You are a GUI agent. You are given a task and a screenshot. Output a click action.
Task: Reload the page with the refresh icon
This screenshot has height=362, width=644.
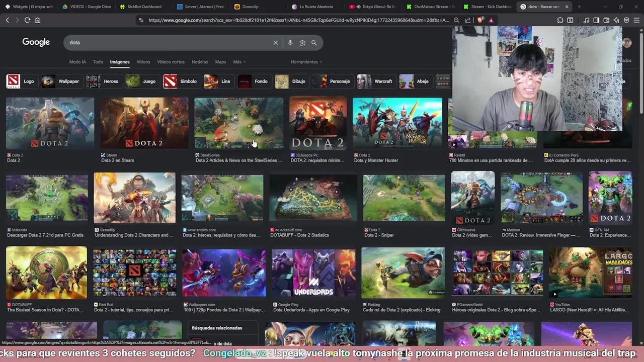point(27,20)
